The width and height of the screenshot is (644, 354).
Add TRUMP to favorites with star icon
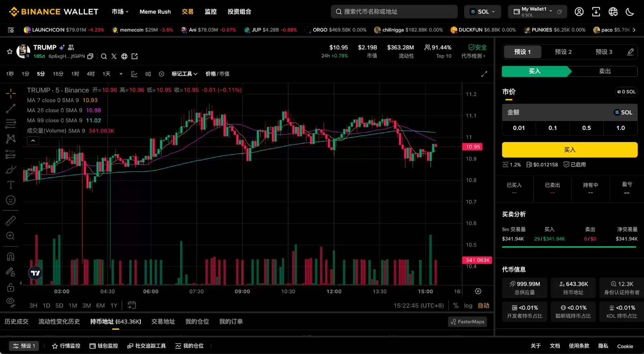(x=10, y=51)
